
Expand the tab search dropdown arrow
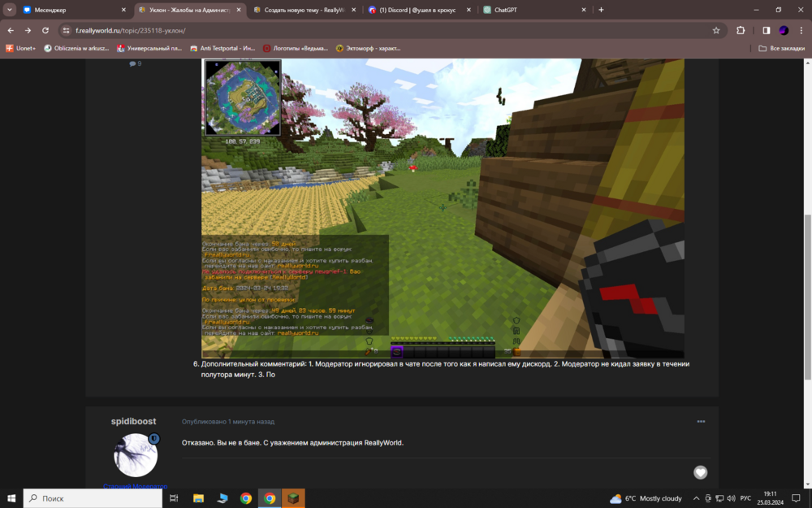click(x=9, y=10)
